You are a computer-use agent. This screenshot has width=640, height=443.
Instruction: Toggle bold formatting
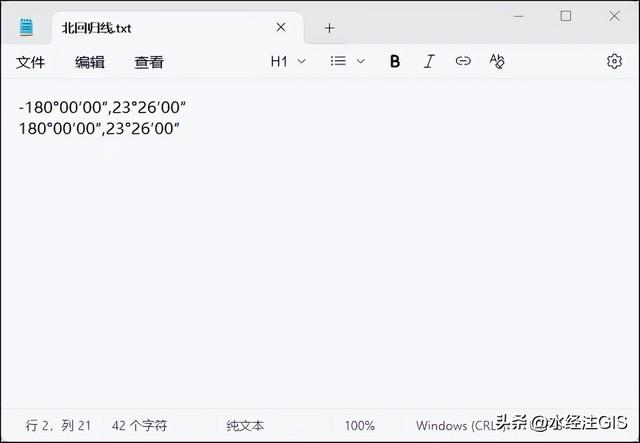pos(395,62)
